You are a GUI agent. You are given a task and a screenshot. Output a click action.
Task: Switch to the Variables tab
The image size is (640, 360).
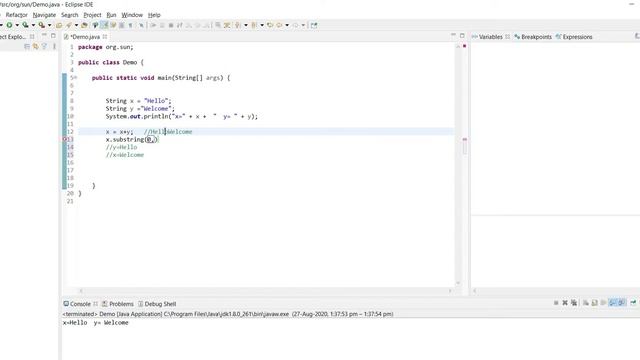(490, 37)
